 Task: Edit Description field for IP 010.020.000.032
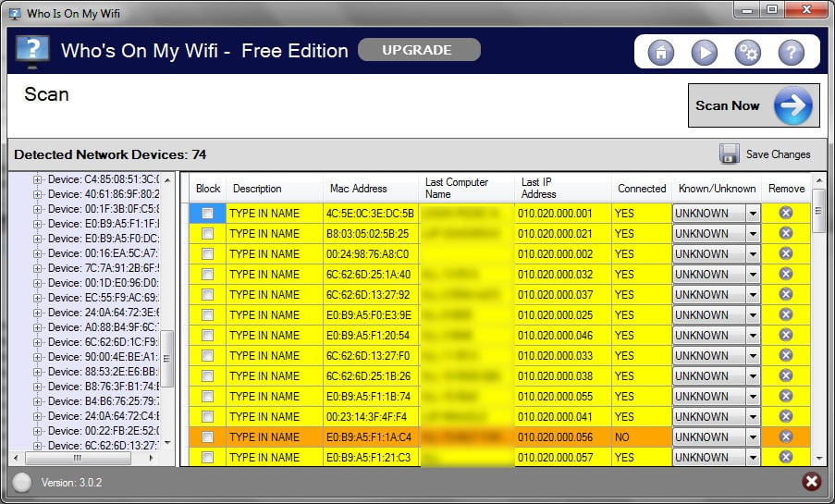tap(274, 275)
